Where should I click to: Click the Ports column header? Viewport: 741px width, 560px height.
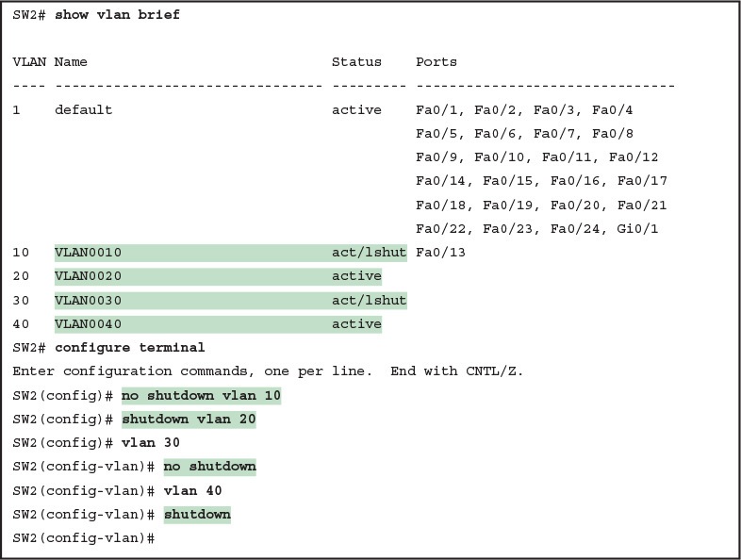coord(436,62)
